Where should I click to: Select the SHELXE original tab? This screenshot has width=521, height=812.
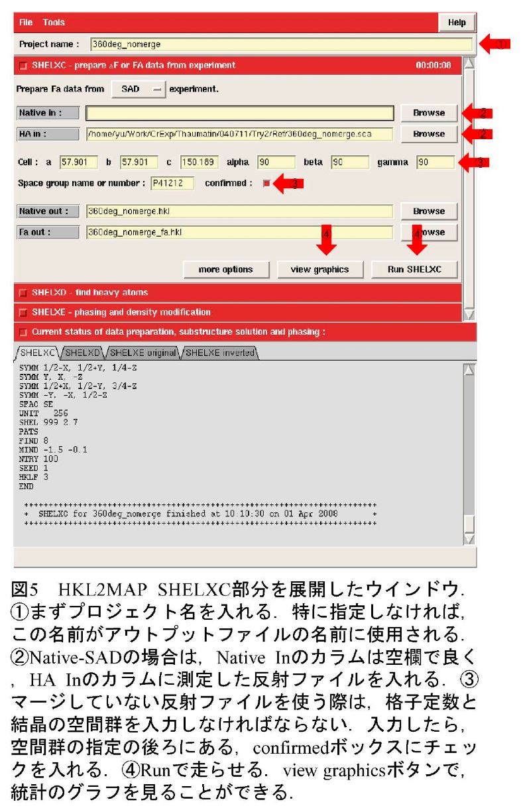(142, 353)
